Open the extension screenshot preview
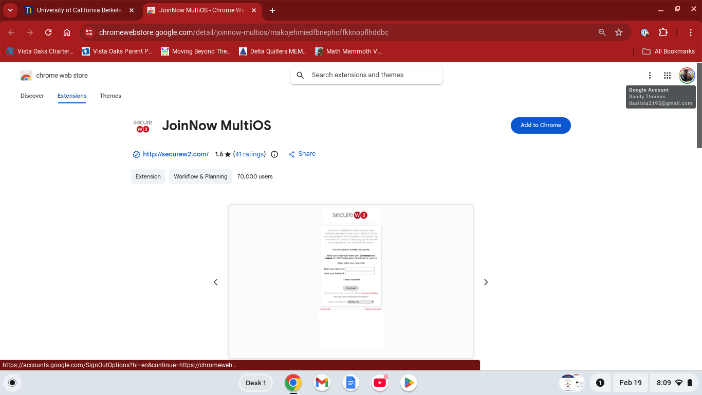 351,281
